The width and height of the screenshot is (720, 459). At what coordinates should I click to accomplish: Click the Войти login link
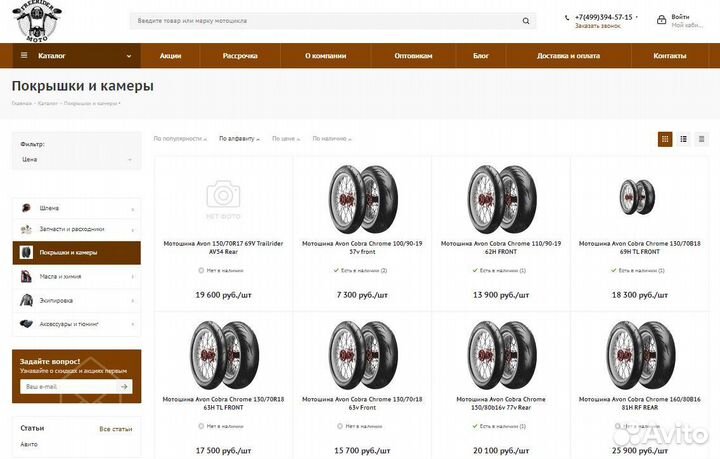coord(680,17)
